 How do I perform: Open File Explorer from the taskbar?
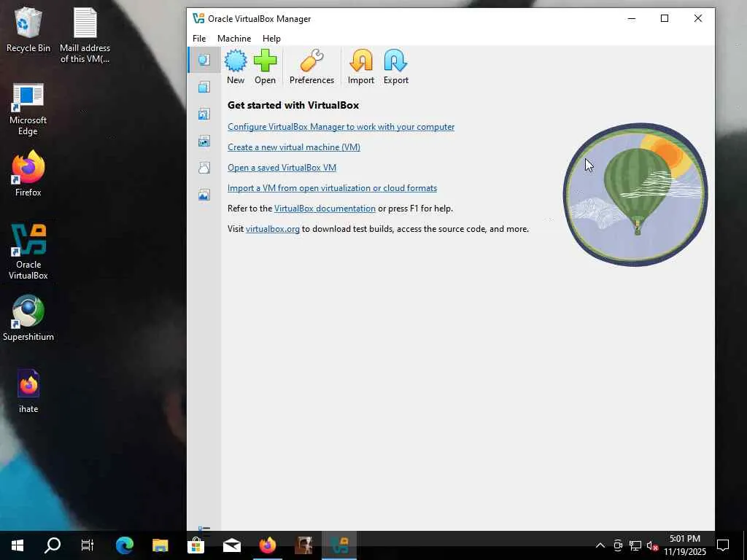point(160,545)
